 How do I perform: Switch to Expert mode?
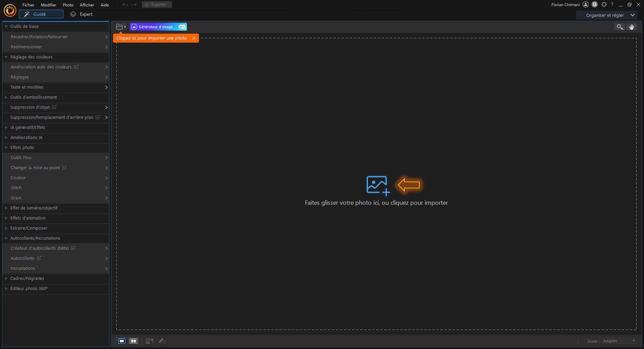pyautogui.click(x=82, y=14)
